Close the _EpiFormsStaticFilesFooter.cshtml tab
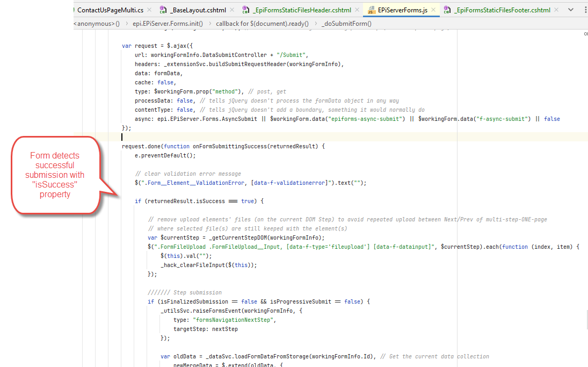The width and height of the screenshot is (588, 367). (x=556, y=10)
